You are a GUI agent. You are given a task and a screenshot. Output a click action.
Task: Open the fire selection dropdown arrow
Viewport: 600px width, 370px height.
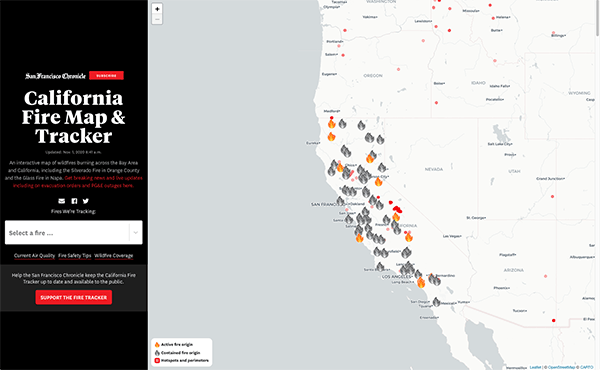[x=135, y=232]
